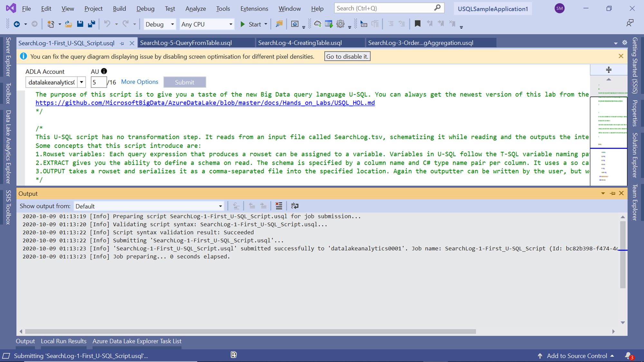Image resolution: width=644 pixels, height=362 pixels.
Task: Click the AU number input field
Action: (98, 82)
